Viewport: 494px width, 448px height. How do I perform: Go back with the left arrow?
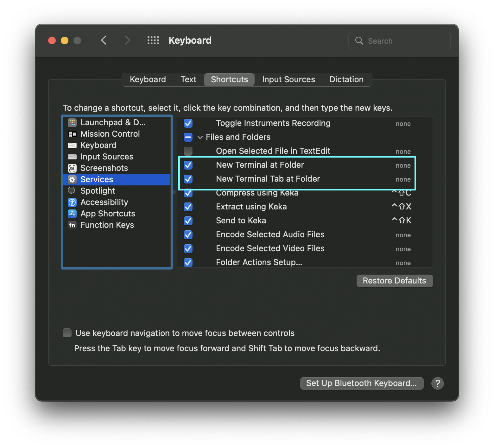point(104,40)
